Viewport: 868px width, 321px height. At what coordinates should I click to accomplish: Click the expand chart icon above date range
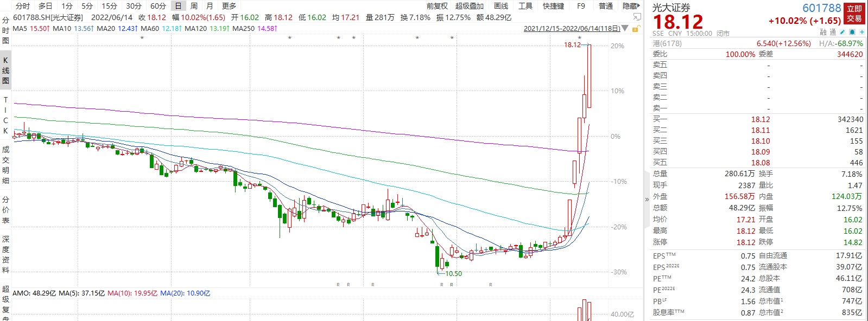pyautogui.click(x=637, y=17)
